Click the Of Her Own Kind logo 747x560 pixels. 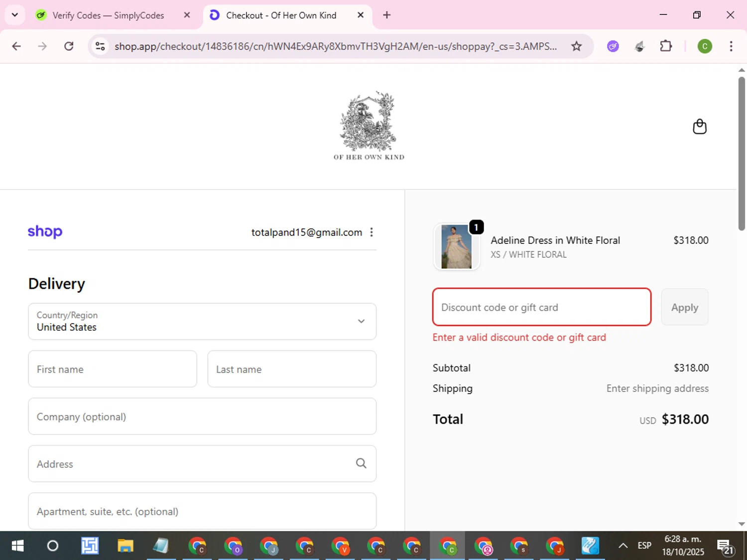click(369, 125)
